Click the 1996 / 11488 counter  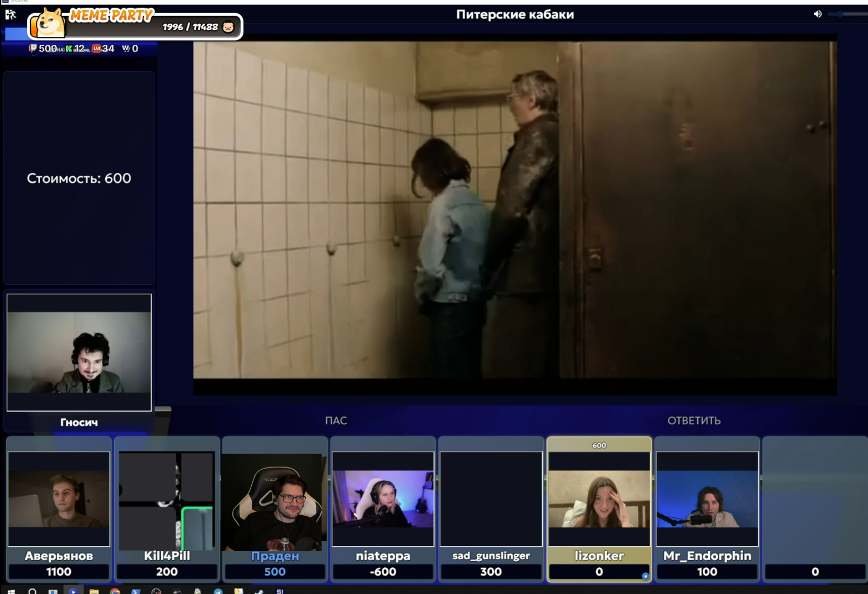coord(190,27)
